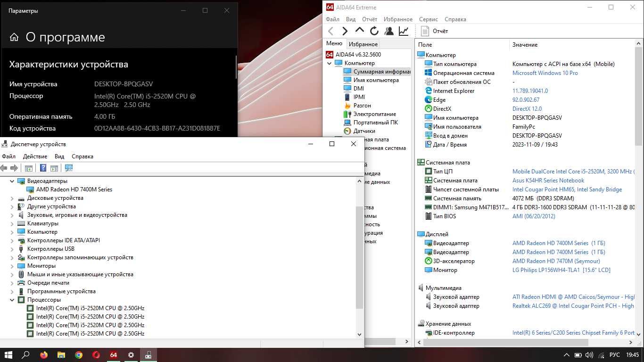Open Firefox from taskbar
The image size is (644, 362).
click(44, 355)
